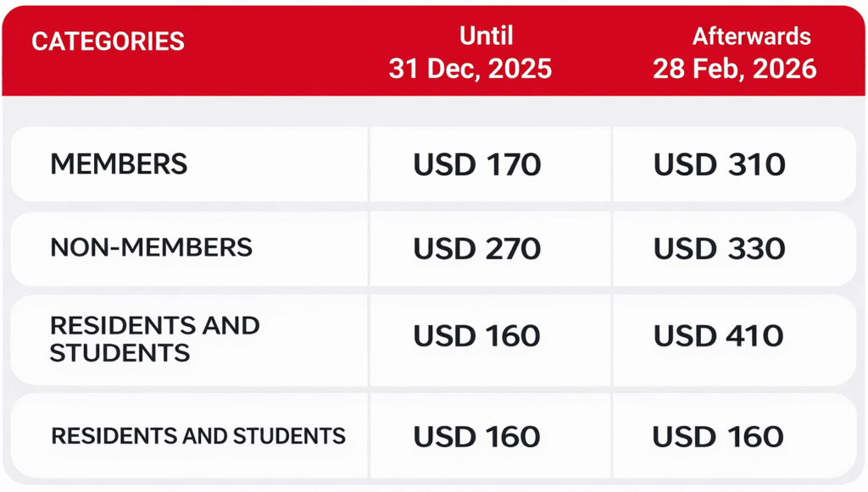Image resolution: width=868 pixels, height=492 pixels.
Task: Click STUDENTS on the label's second line
Action: (x=120, y=352)
